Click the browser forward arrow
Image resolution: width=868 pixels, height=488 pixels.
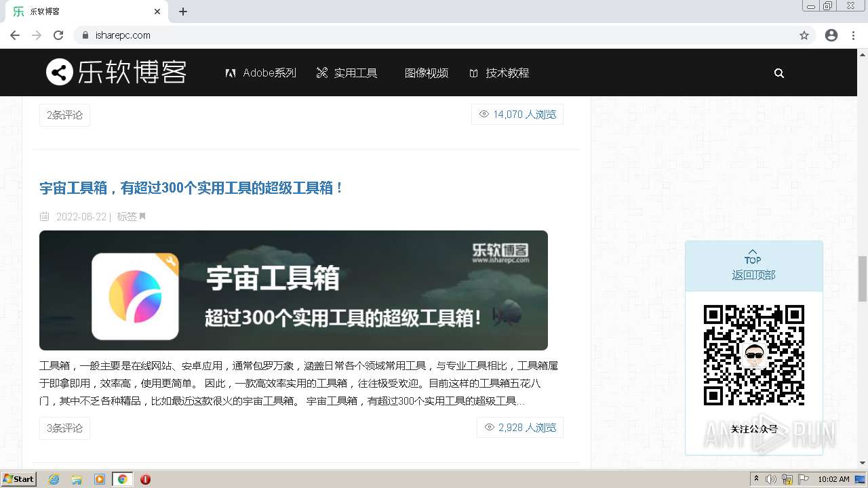[37, 35]
